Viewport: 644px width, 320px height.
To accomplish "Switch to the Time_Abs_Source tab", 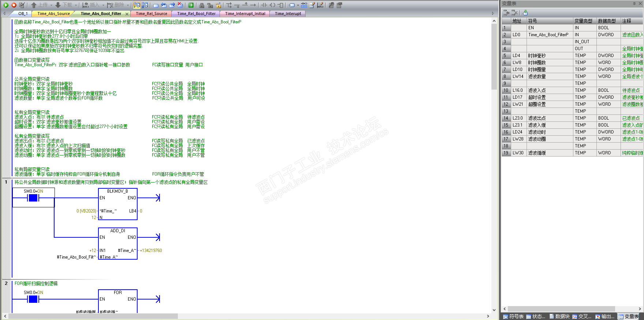I will click(53, 14).
